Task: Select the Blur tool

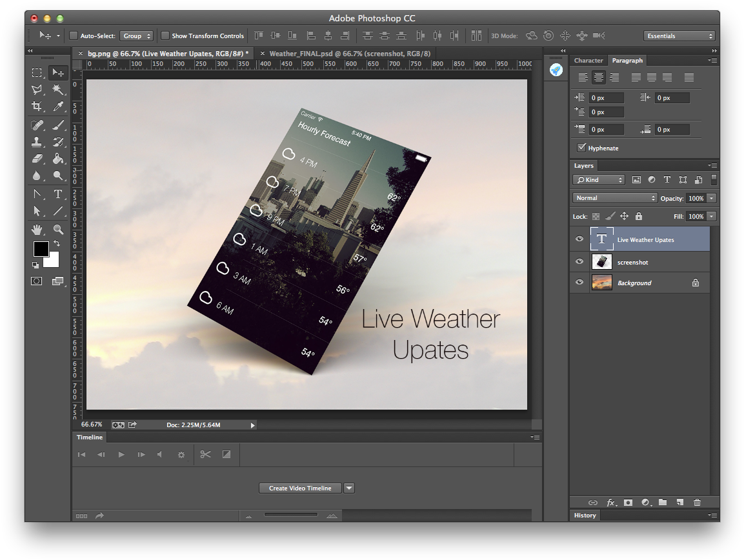Action: pos(37,175)
